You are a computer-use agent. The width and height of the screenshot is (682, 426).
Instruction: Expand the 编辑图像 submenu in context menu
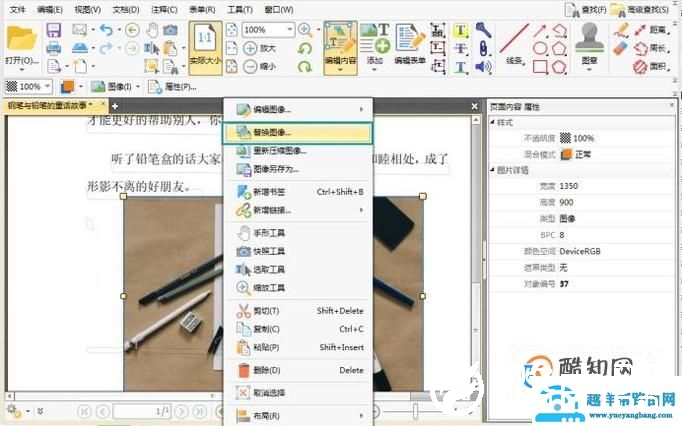pos(298,109)
